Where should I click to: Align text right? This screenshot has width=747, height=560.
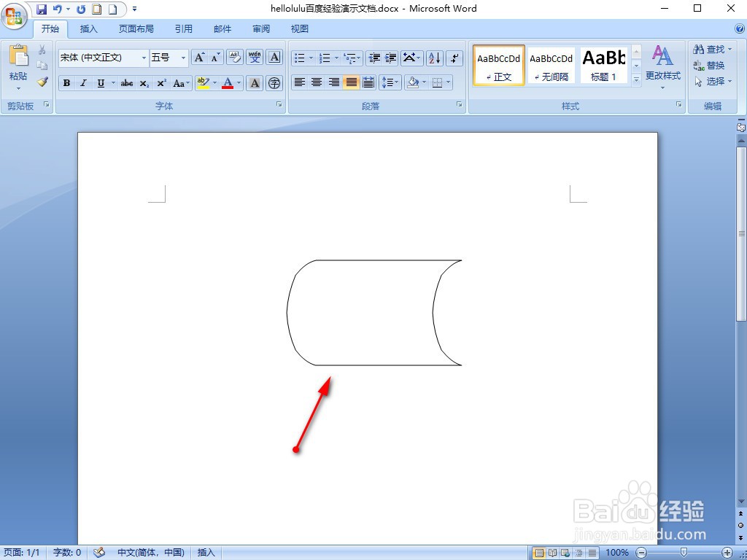(334, 82)
